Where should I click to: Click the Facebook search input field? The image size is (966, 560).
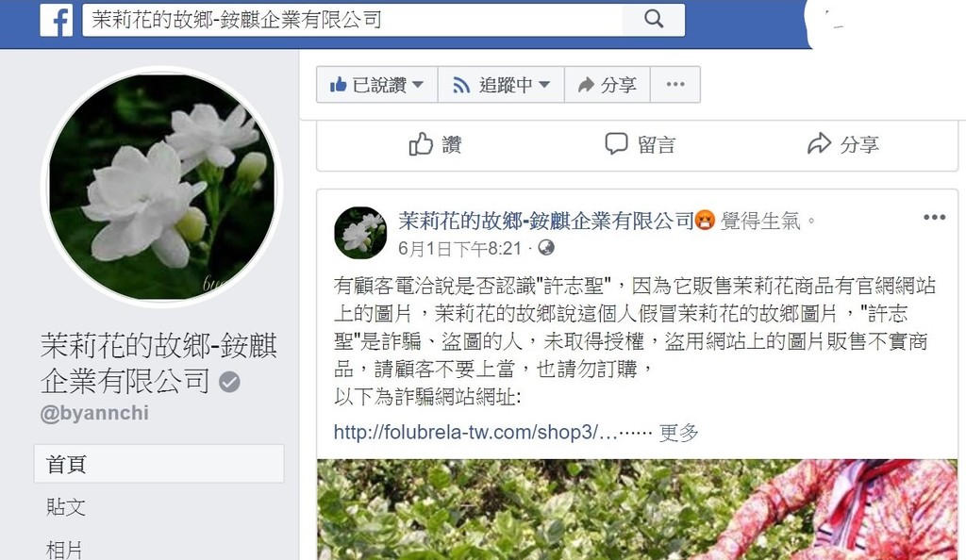[x=353, y=20]
